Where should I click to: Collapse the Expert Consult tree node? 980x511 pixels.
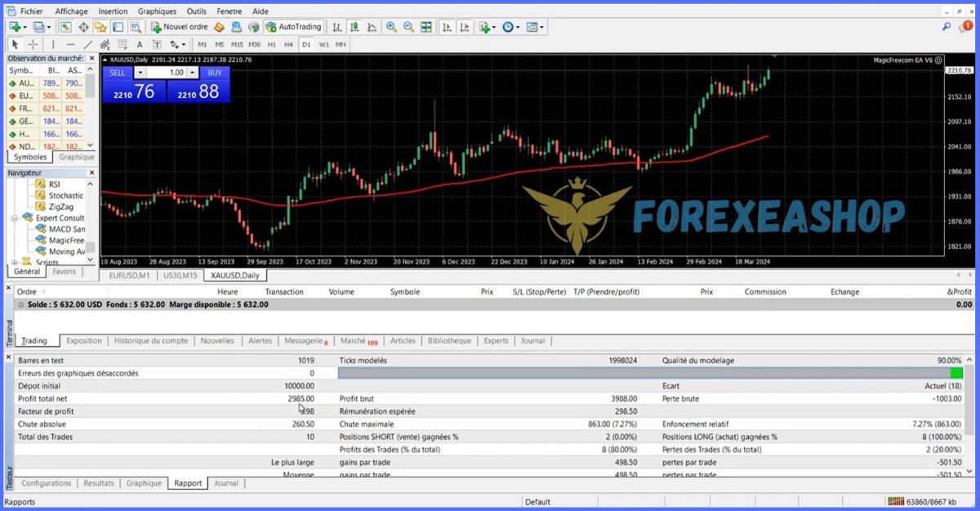point(16,219)
